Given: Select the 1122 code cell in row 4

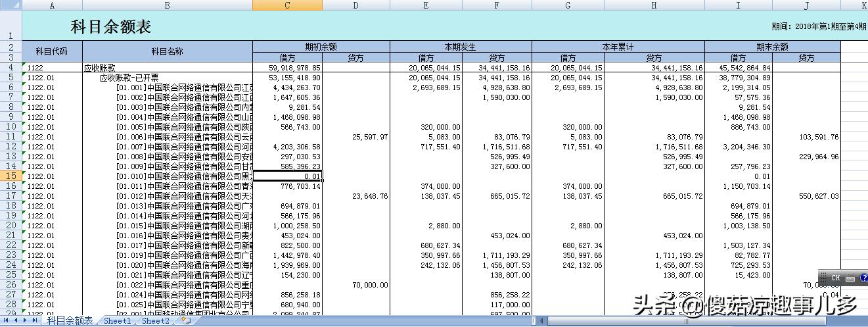Looking at the screenshot, I should coord(52,67).
